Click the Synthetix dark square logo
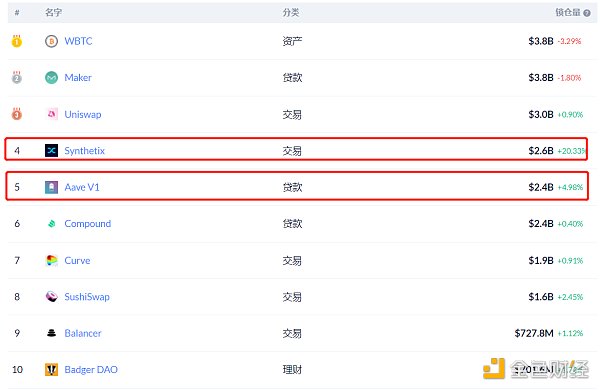The height and width of the screenshot is (390, 600). (51, 150)
